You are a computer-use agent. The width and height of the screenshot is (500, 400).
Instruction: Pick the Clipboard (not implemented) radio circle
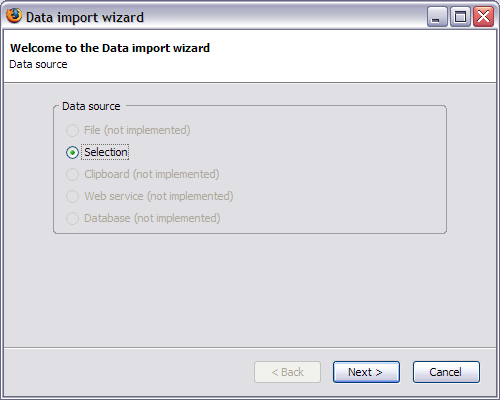(x=72, y=174)
